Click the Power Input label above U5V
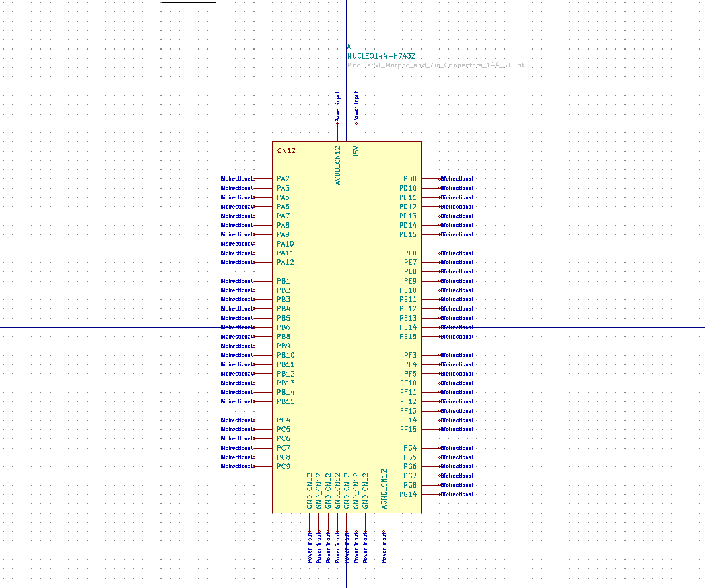Image resolution: width=705 pixels, height=588 pixels. click(355, 104)
